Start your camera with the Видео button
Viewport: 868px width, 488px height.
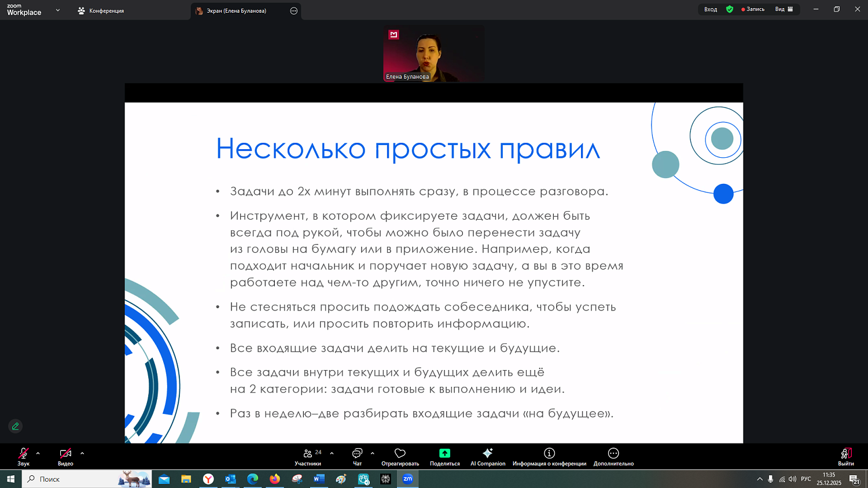pos(65,457)
